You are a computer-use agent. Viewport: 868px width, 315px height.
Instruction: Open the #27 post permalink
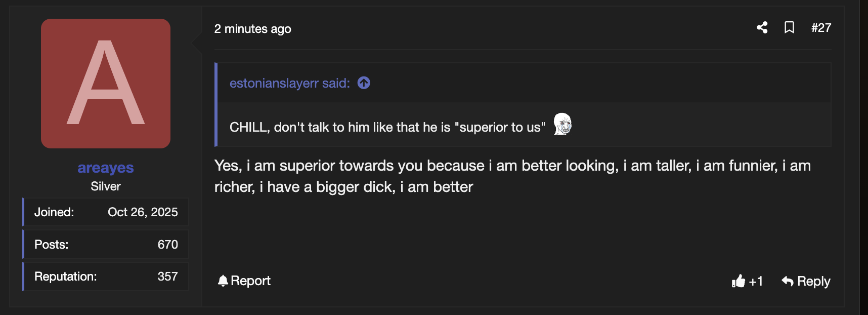coord(821,28)
